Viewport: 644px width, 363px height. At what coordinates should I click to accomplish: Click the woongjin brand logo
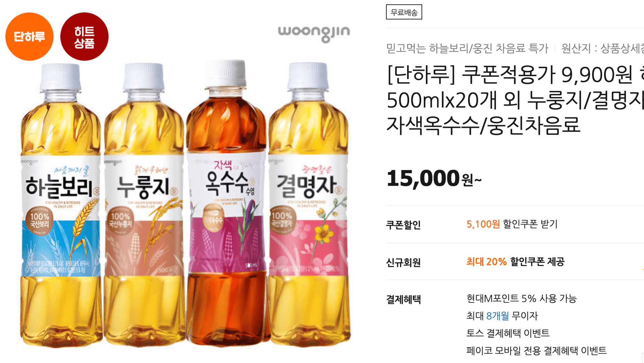[x=314, y=33]
